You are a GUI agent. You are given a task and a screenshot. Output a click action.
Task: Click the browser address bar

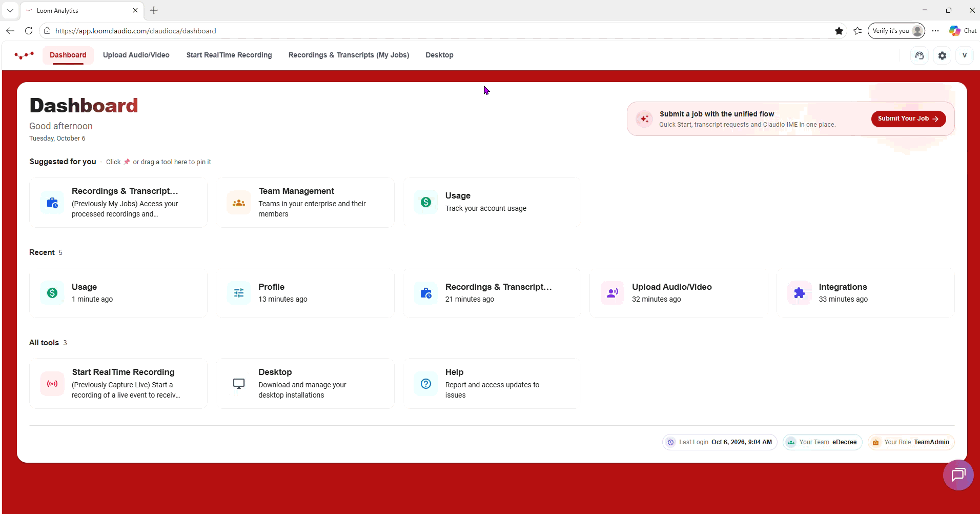[x=441, y=31]
